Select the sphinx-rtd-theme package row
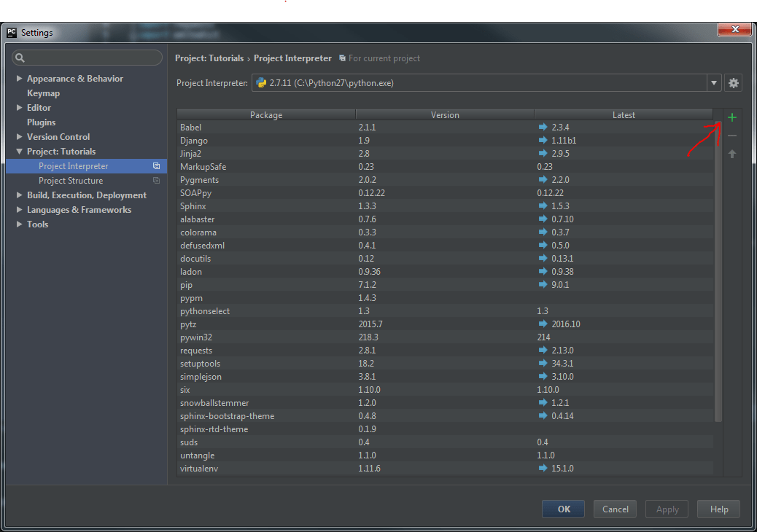This screenshot has width=757, height=532. tap(445, 429)
